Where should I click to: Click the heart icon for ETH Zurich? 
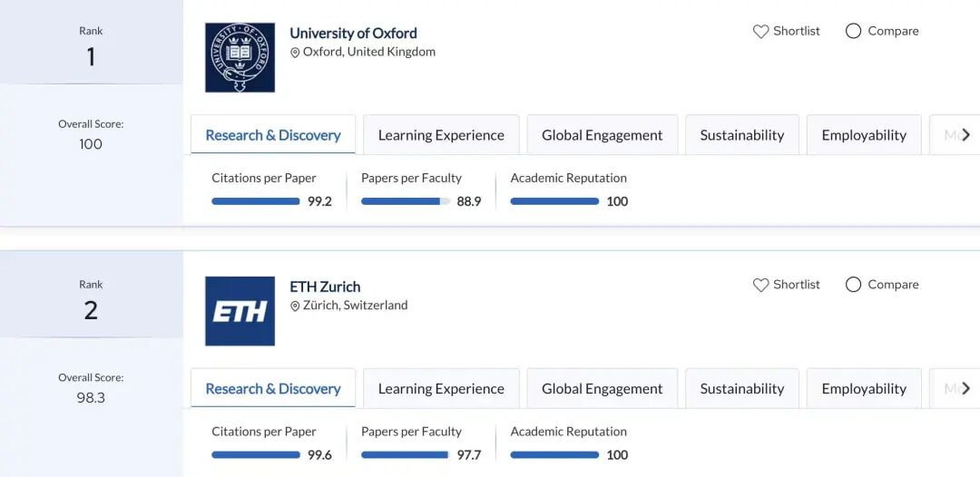coord(760,286)
